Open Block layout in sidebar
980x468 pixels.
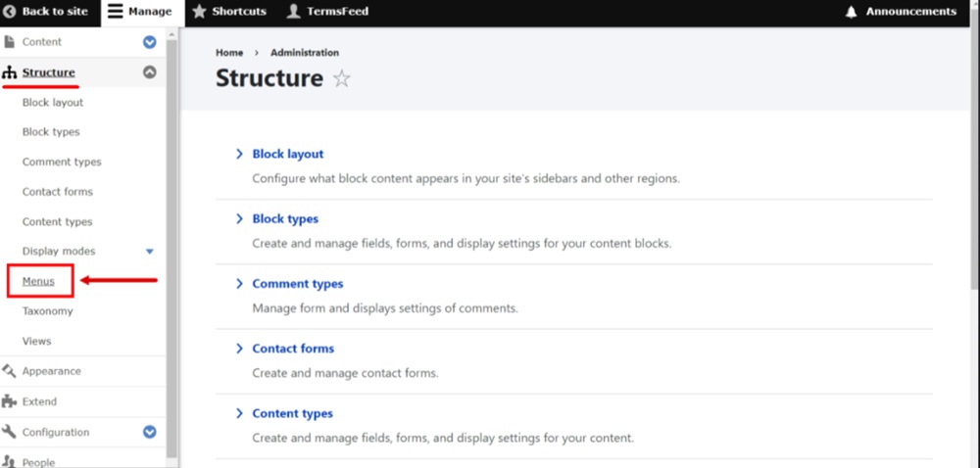tap(53, 103)
